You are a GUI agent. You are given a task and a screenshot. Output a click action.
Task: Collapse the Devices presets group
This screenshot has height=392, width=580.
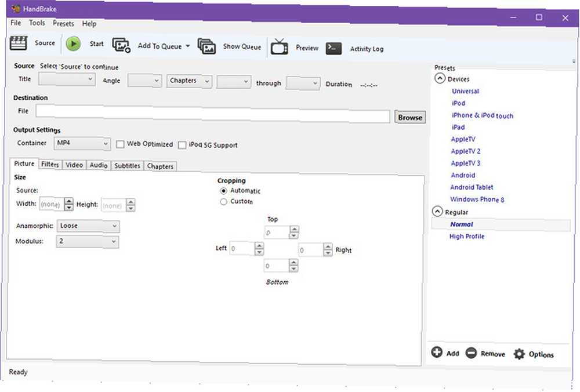coord(440,78)
